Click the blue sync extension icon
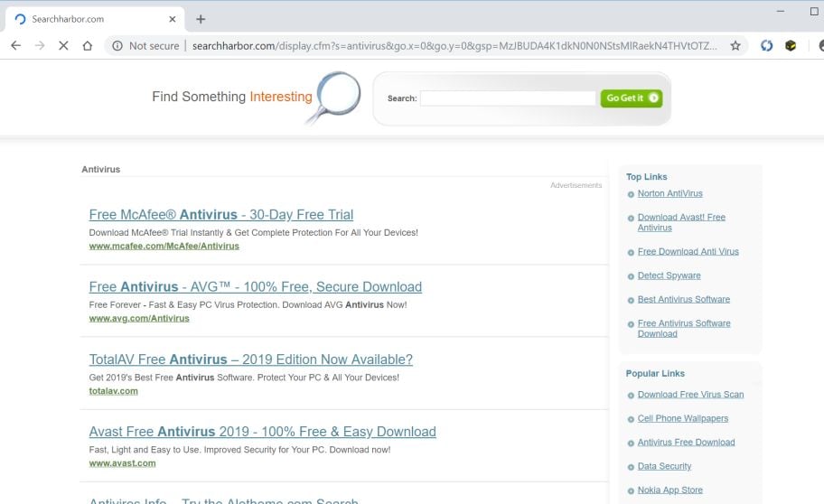This screenshot has width=824, height=504. pos(767,46)
